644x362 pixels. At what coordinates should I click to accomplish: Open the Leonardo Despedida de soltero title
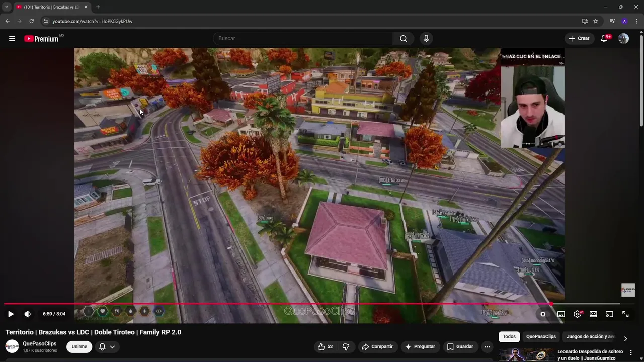(590, 355)
